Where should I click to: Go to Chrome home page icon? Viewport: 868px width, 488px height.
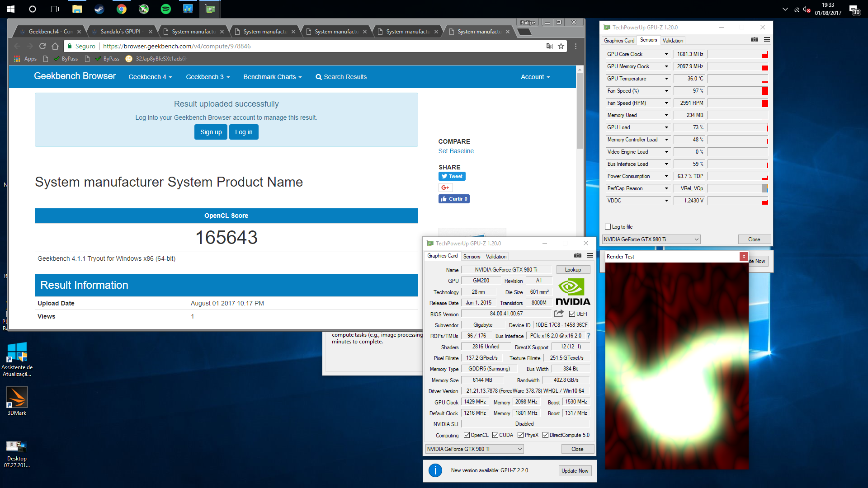55,46
